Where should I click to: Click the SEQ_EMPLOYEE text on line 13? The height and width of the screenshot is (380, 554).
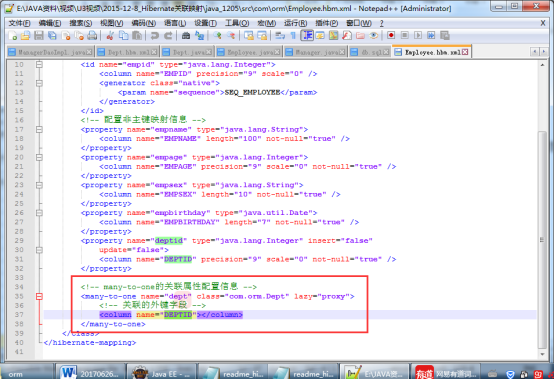coord(252,93)
